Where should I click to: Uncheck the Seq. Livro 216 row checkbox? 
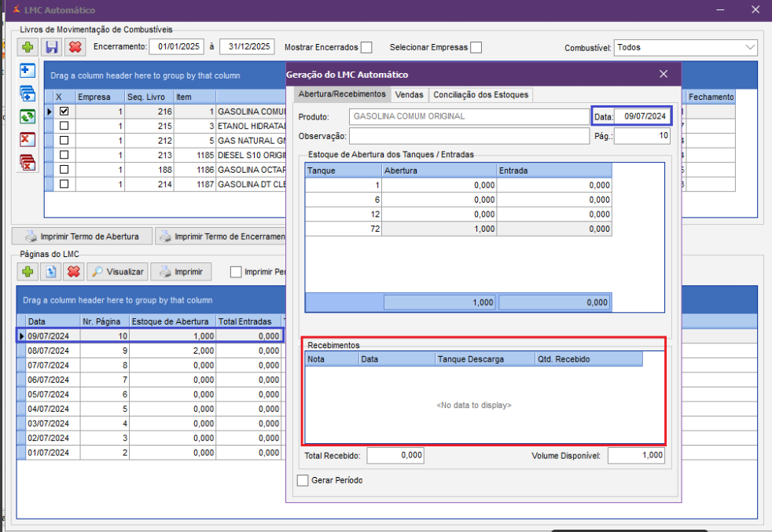(x=64, y=112)
